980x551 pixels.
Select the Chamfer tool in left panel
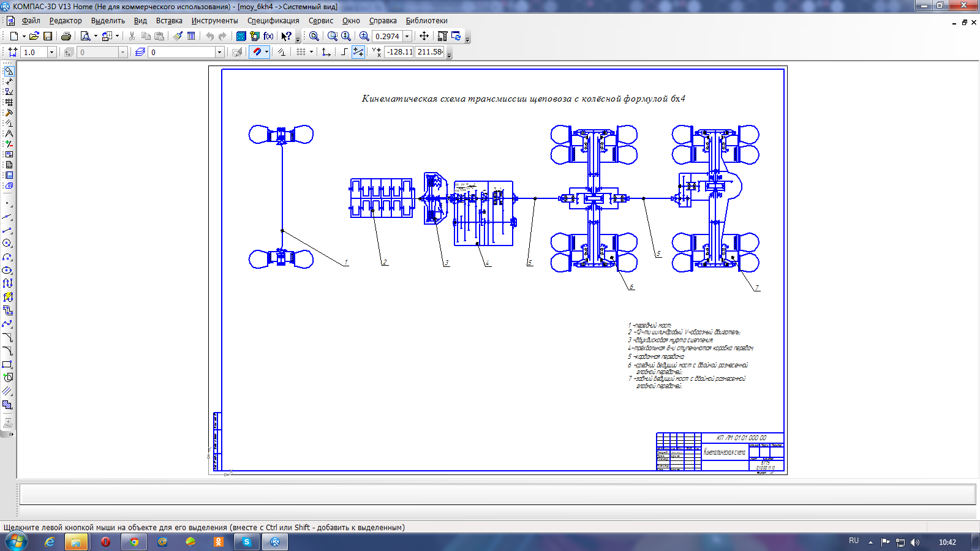7,337
